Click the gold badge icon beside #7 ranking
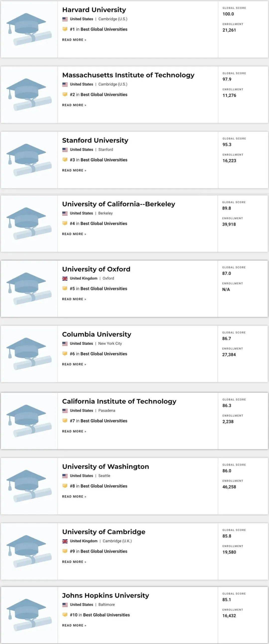 click(x=65, y=421)
